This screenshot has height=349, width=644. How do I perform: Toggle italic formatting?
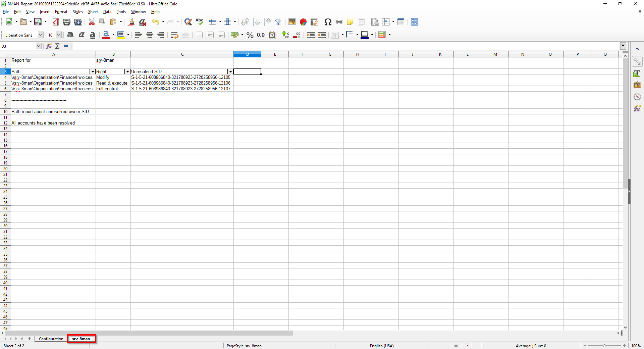pos(82,35)
